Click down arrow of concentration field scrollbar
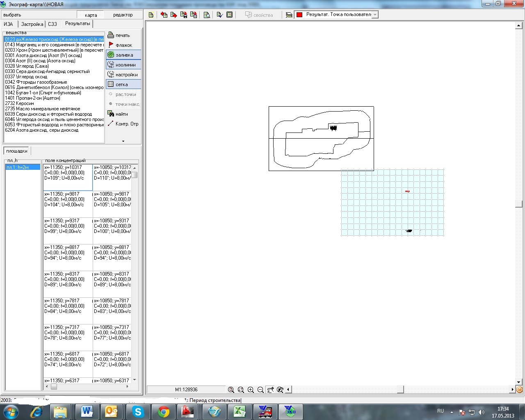The height and width of the screenshot is (420, 525). click(135, 380)
